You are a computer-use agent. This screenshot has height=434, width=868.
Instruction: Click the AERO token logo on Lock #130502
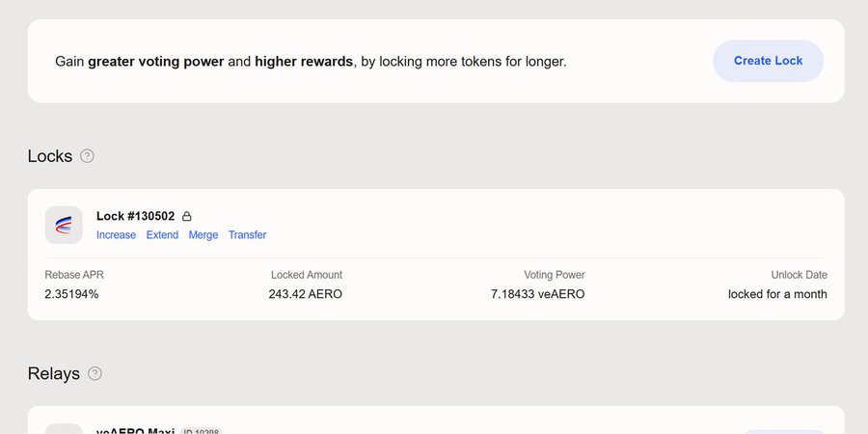tap(64, 226)
